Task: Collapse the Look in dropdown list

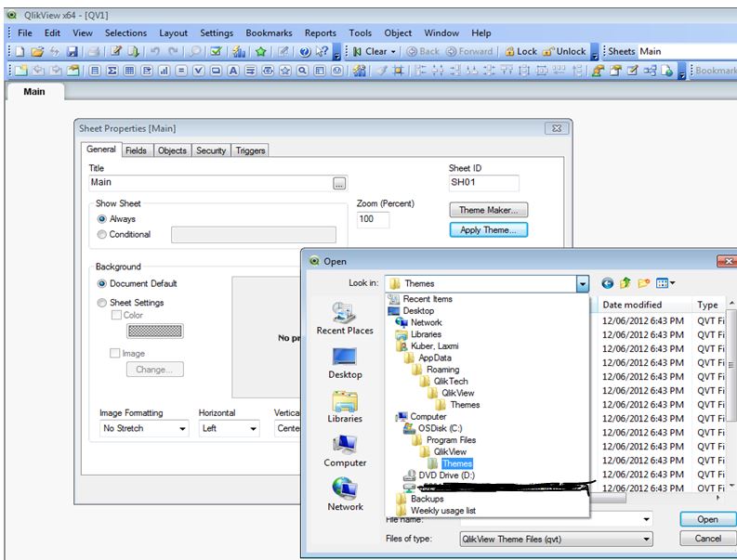Action: (583, 283)
